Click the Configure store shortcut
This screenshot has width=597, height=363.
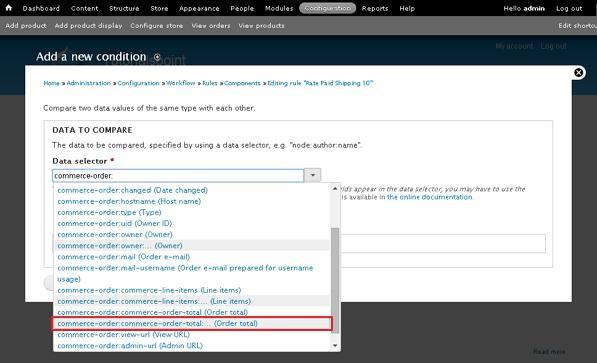tap(156, 26)
